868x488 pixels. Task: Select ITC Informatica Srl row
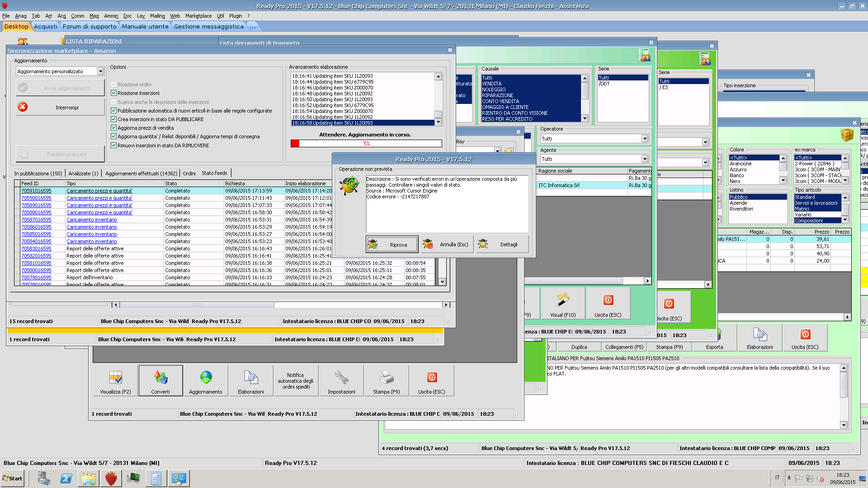[x=594, y=185]
